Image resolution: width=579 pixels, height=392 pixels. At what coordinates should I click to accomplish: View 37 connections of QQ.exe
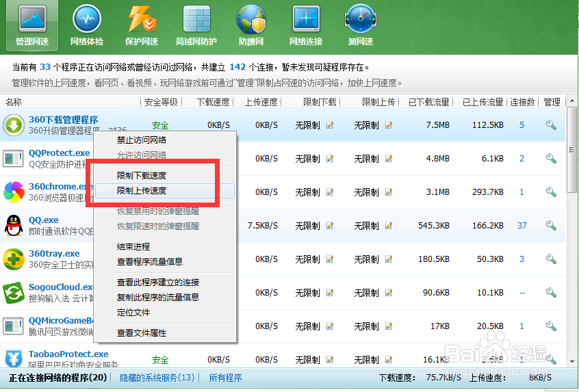click(x=522, y=226)
